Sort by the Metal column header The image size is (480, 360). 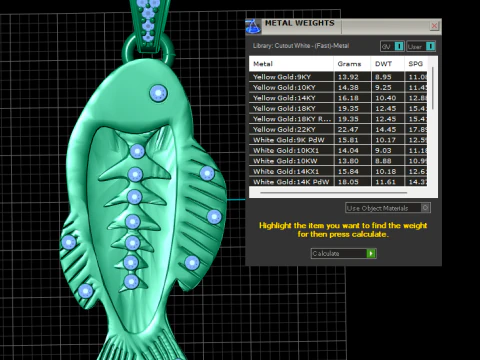pos(291,64)
